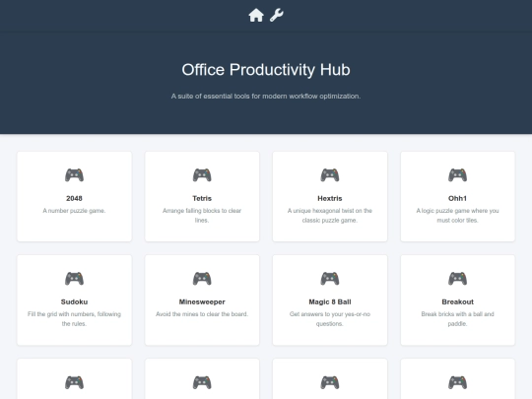Viewport: 532px width, 399px height.
Task: Click the 'Office Productivity Hub' heading
Action: [x=266, y=70]
